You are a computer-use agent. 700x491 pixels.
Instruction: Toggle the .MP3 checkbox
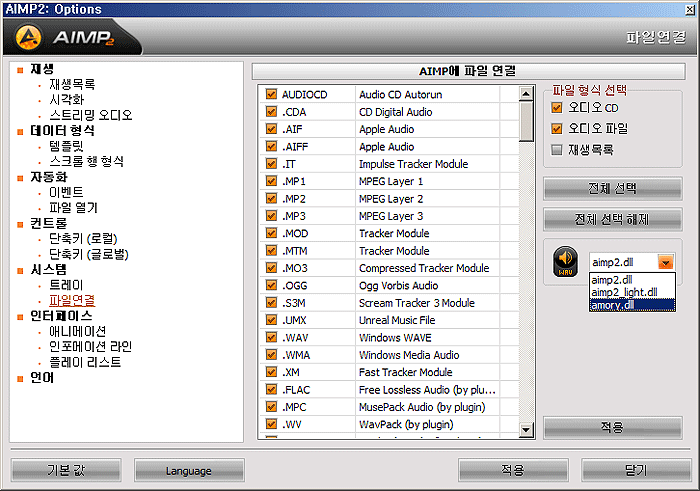click(x=271, y=216)
